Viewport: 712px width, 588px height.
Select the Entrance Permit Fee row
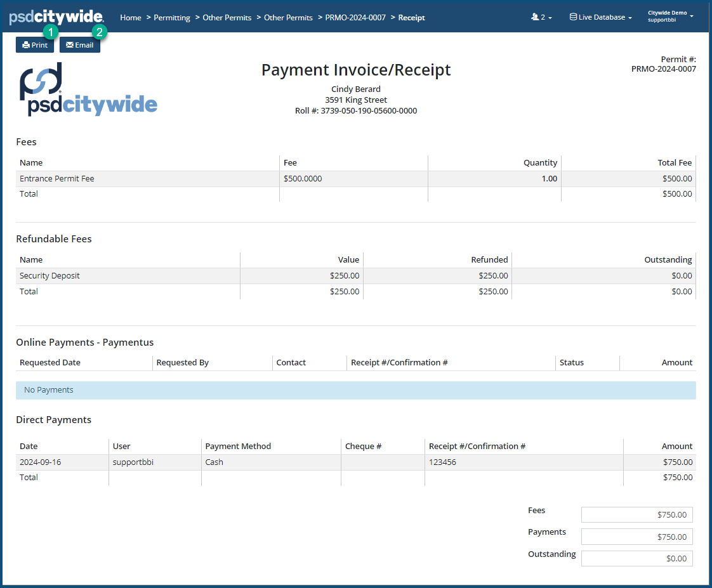pyautogui.click(x=57, y=179)
